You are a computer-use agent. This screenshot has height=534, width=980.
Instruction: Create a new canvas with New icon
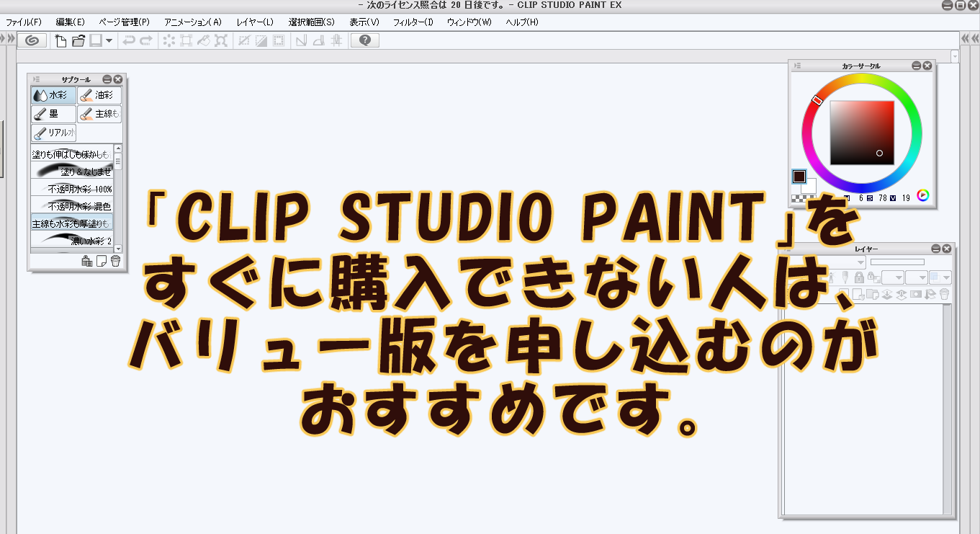tap(60, 40)
